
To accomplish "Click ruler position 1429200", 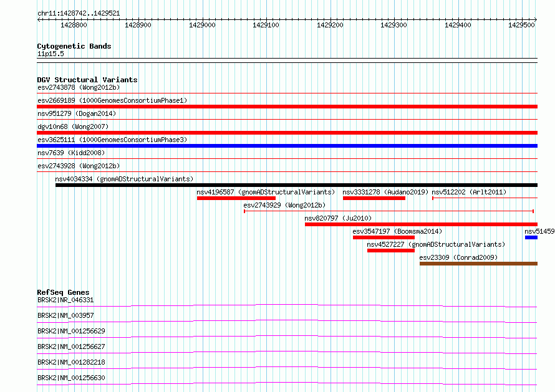I will [330, 25].
